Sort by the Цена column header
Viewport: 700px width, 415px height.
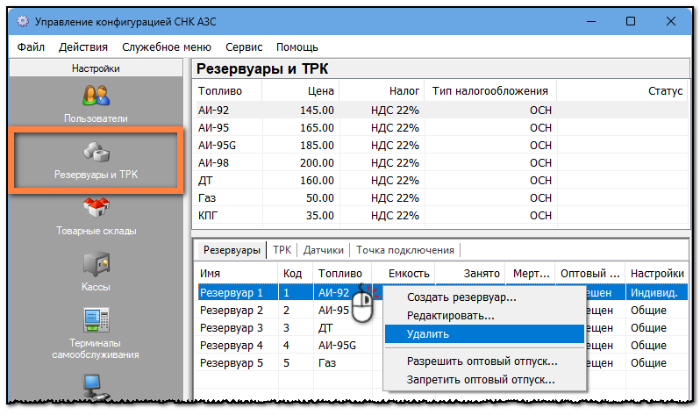pos(300,91)
